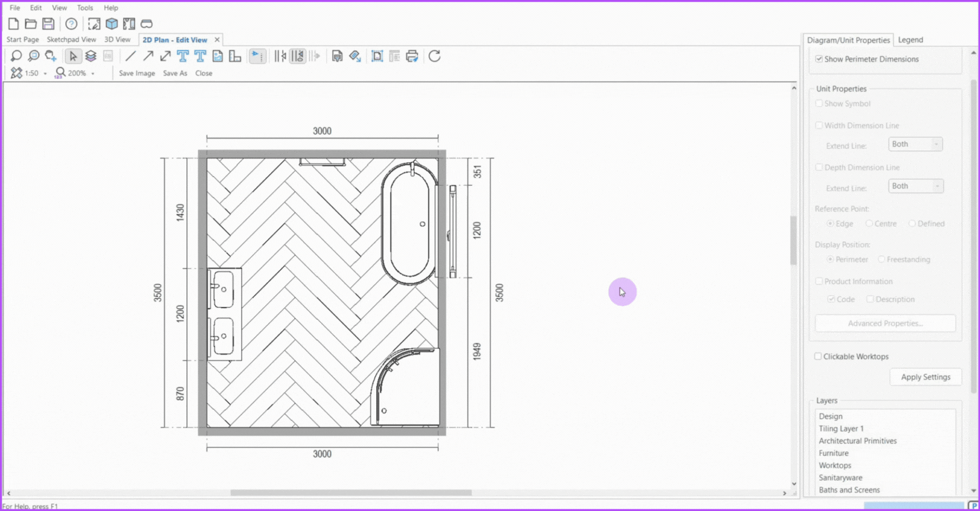Viewport: 980px width, 511px height.
Task: Click the refresh circular arrow icon
Action: tap(434, 56)
